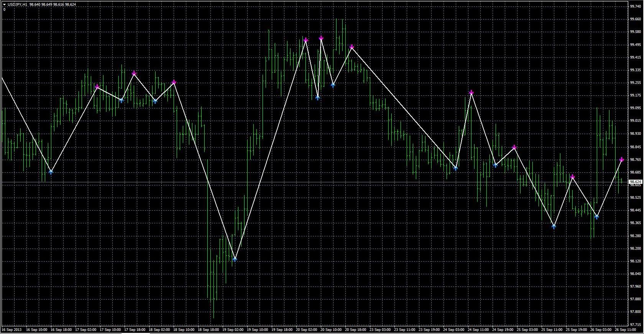Screen dimensions: 644x334
Task: Click the blue arrow low at 24 Sep 03:00
Action: [456, 168]
